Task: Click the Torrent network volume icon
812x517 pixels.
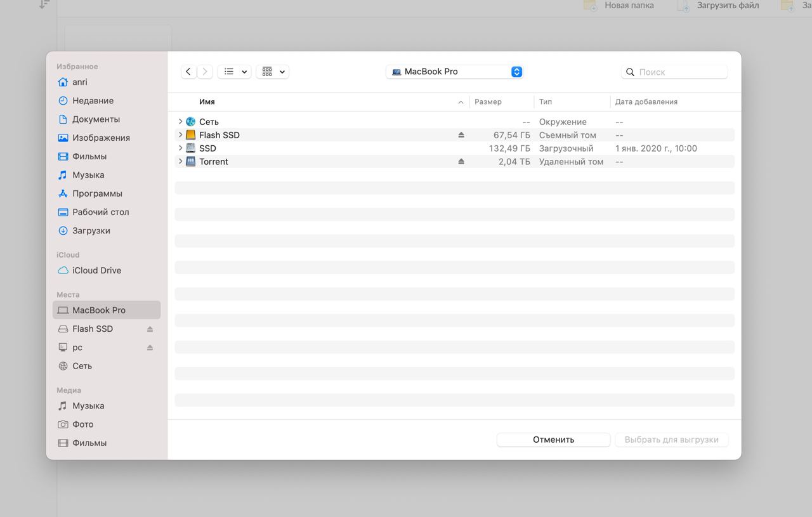Action: 190,161
